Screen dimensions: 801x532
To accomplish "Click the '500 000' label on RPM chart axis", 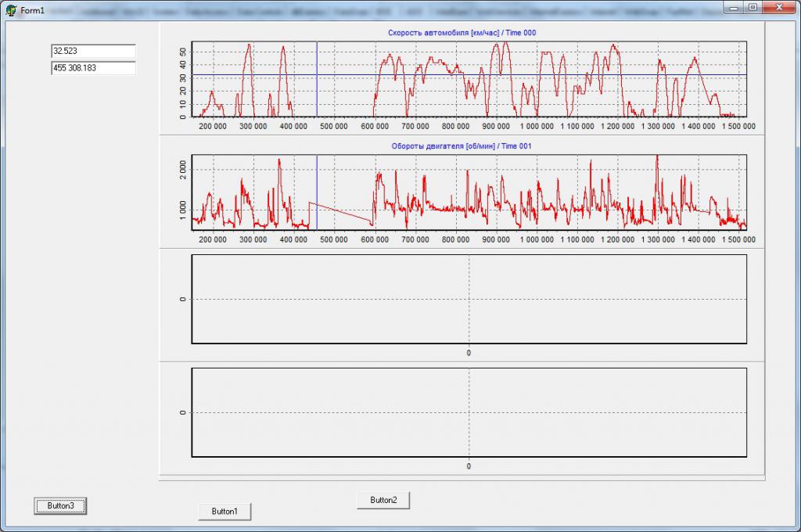I will pos(334,239).
